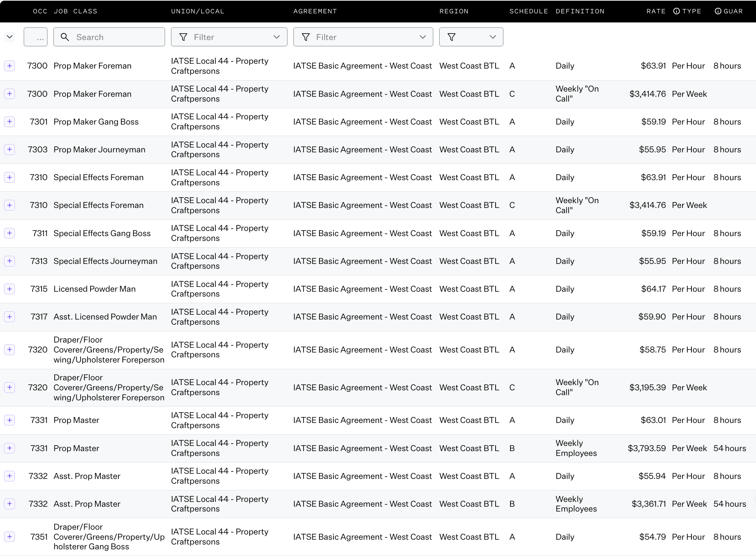Expand the 7332 Asst. Prop Master Daily row

pos(10,476)
